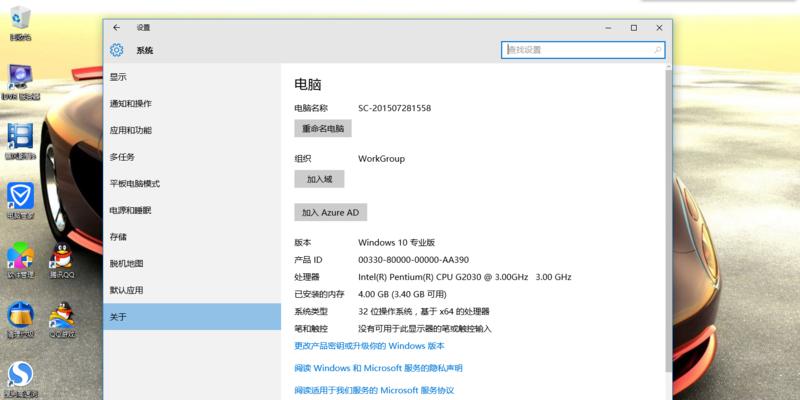Select the 多任务 sidebar item

pyautogui.click(x=192, y=157)
